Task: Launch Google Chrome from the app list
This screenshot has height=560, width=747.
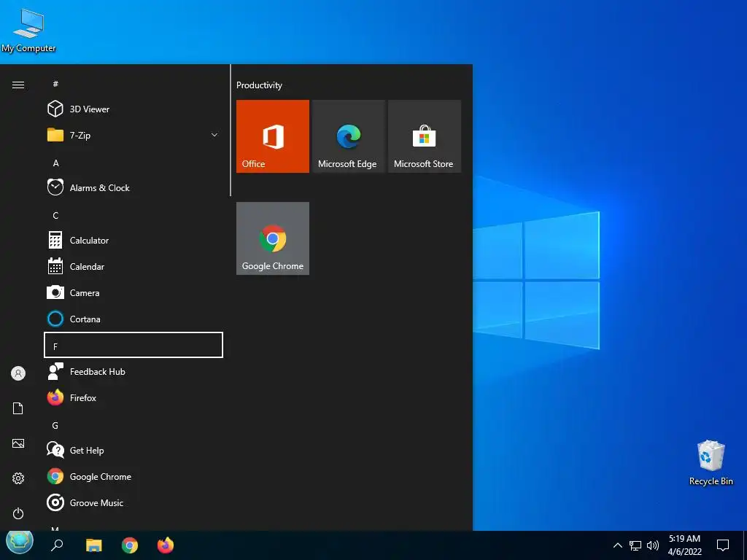Action: (x=133, y=476)
